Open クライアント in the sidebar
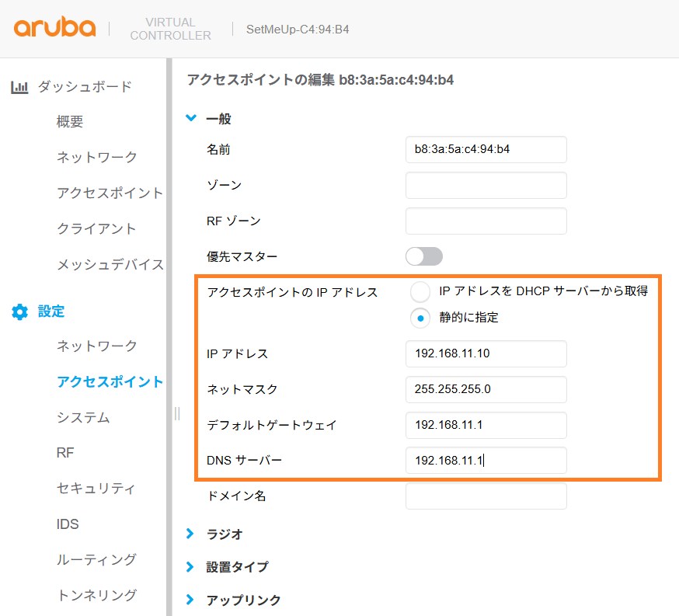The height and width of the screenshot is (616, 679). 96,228
